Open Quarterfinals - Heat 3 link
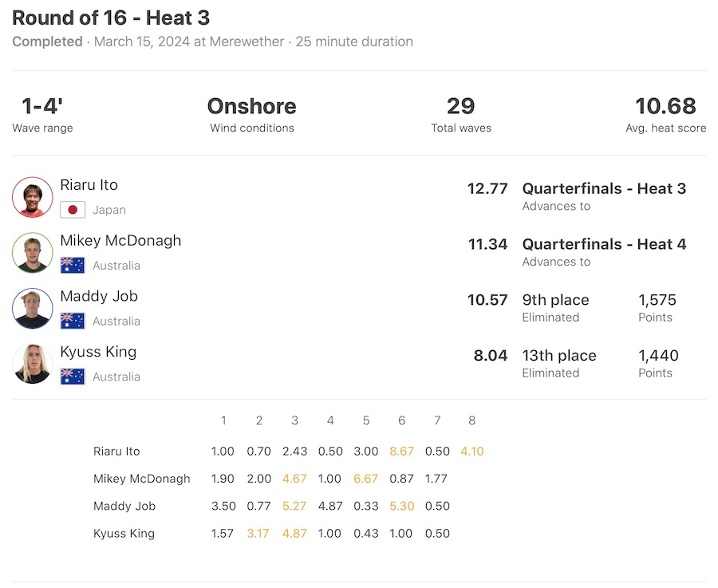 pyautogui.click(x=604, y=189)
